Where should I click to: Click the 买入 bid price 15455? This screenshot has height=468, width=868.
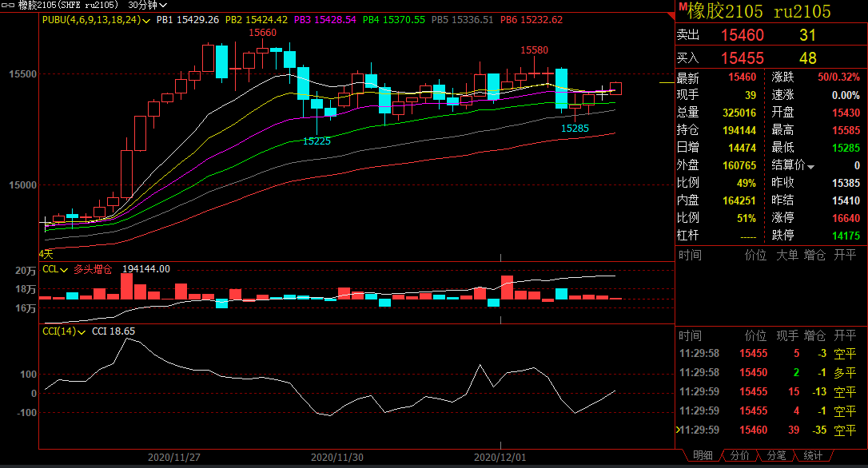click(x=743, y=58)
